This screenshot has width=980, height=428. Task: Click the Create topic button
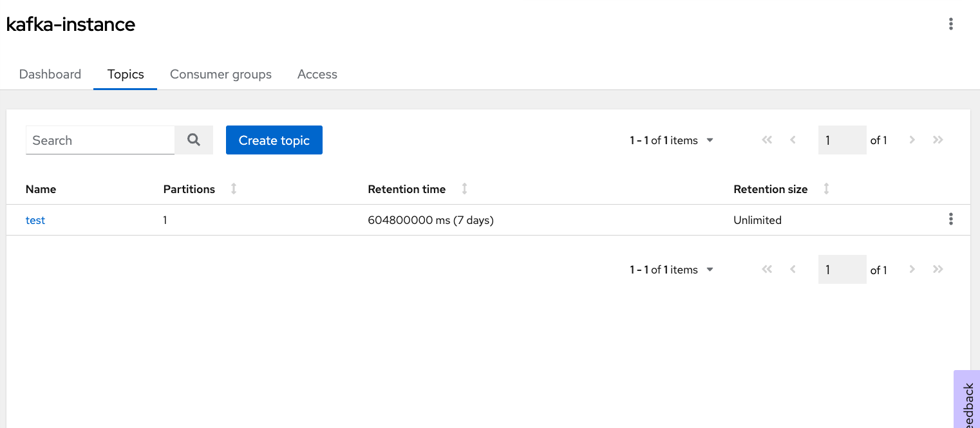274,140
